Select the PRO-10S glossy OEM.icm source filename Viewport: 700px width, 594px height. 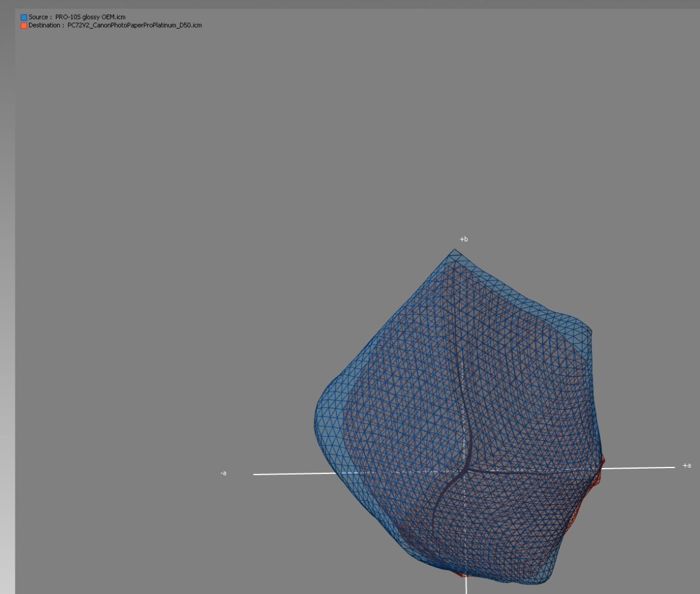coord(90,17)
